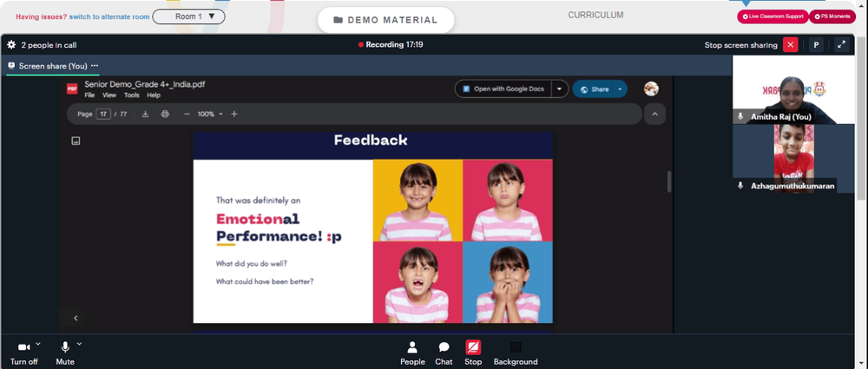
Task: Print the PDF using printer icon
Action: [x=165, y=114]
